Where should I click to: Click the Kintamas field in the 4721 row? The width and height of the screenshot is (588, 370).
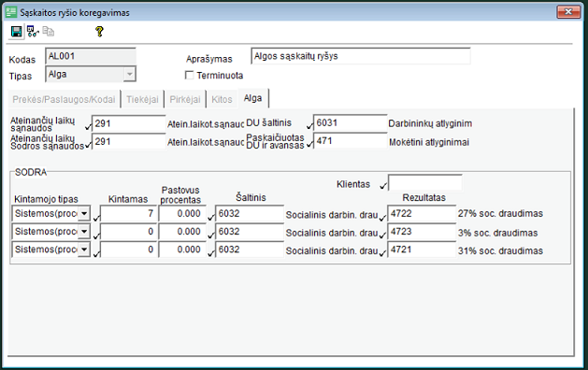click(x=129, y=249)
